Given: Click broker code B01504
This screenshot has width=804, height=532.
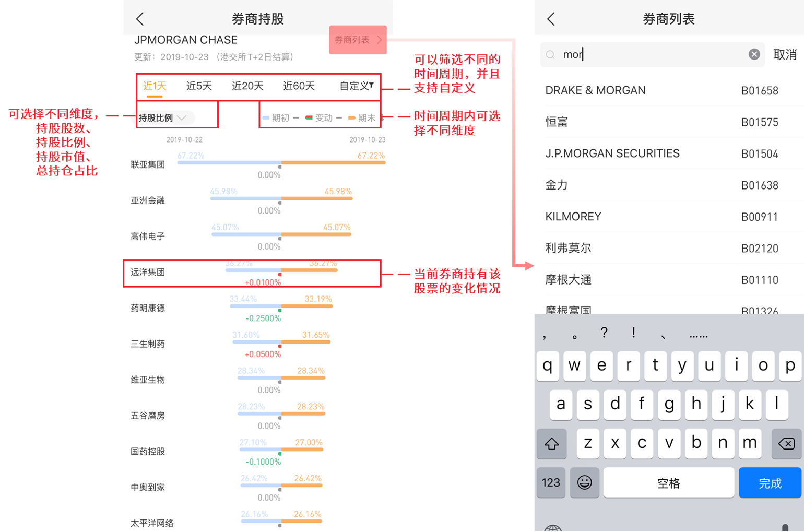Looking at the screenshot, I should (760, 154).
